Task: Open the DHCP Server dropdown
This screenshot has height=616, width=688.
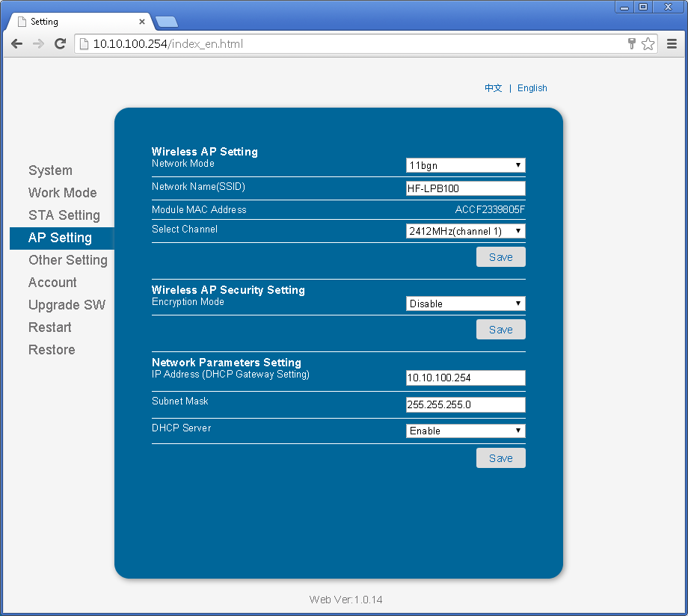Action: point(465,431)
